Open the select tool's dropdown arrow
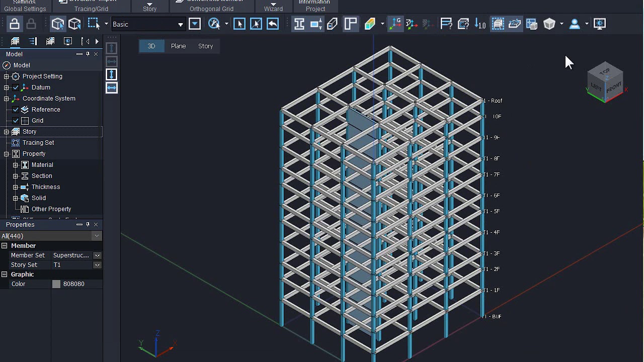644x362 pixels. coord(106,24)
